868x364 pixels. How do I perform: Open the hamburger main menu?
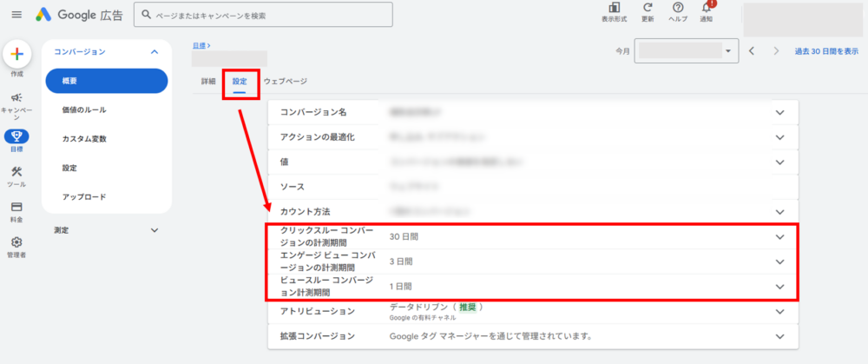(16, 15)
